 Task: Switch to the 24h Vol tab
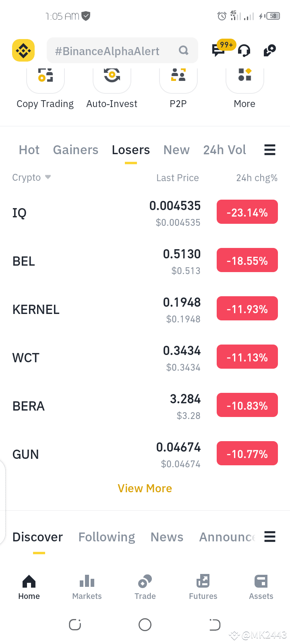pyautogui.click(x=225, y=150)
